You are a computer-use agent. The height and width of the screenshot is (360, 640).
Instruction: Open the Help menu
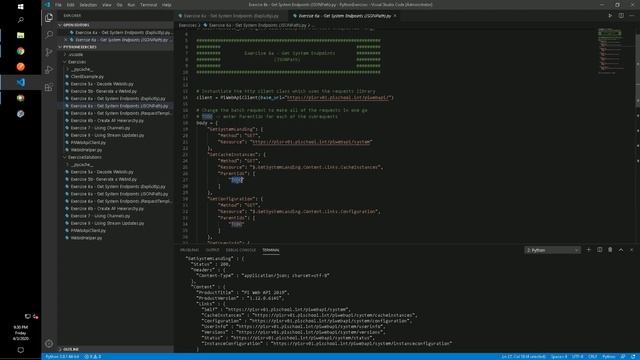pos(167,5)
